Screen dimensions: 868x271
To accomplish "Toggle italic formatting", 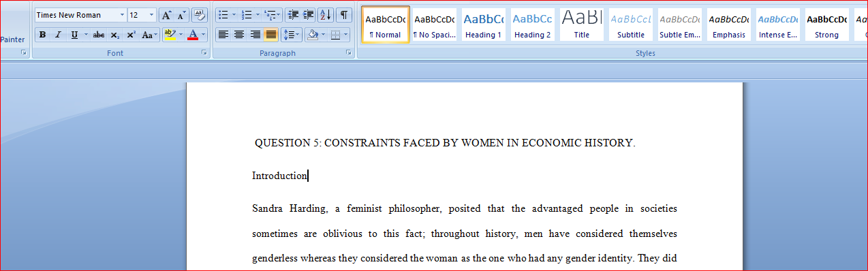I will (58, 34).
